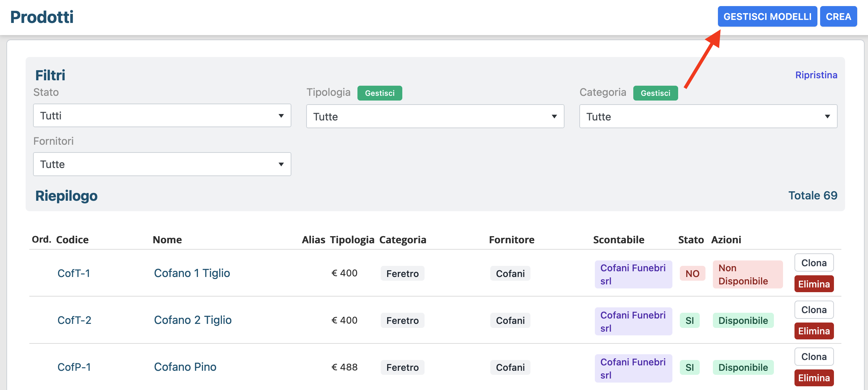Open the Cofano Pino product link

pos(185,367)
